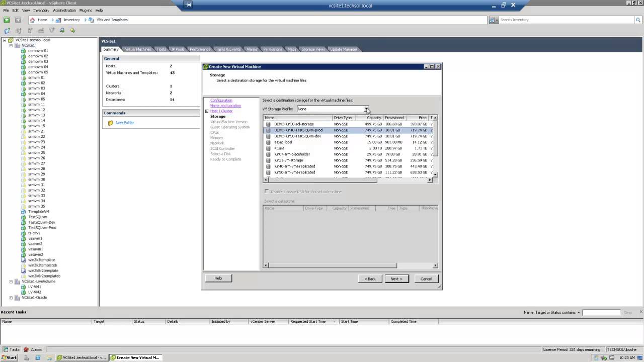Open the Administration menu
Screen dimensions: 644x362
(x=64, y=10)
